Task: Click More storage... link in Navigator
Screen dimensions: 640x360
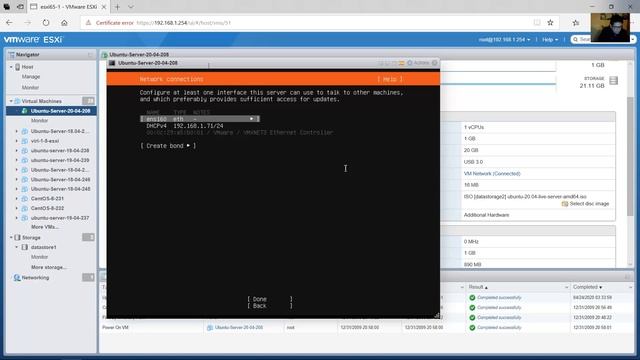Action: pyautogui.click(x=49, y=267)
